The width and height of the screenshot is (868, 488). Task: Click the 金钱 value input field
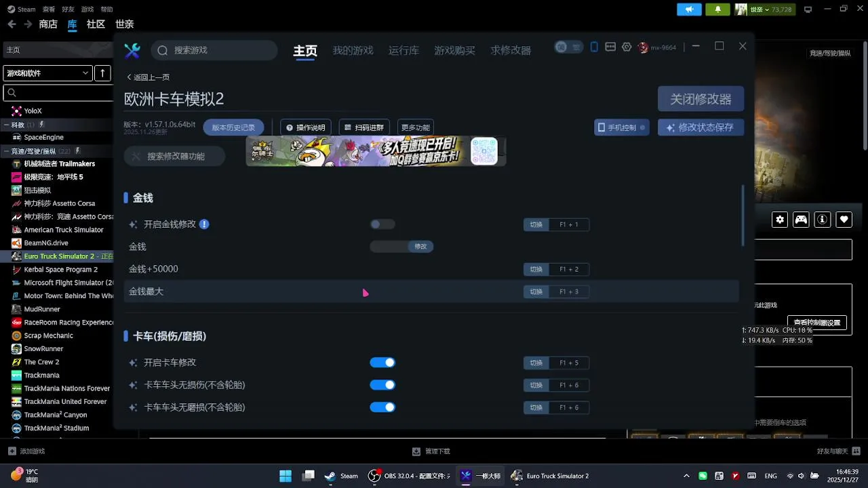(x=389, y=247)
